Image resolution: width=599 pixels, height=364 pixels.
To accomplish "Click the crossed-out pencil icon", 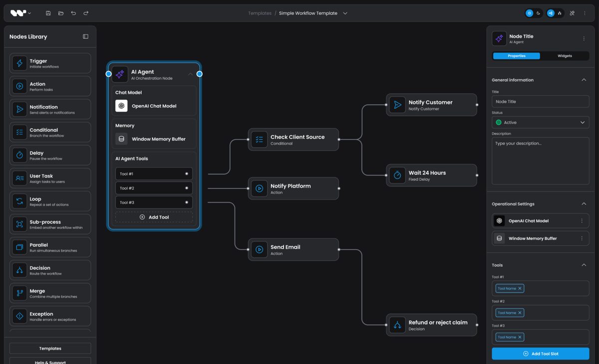I will click(x=572, y=13).
